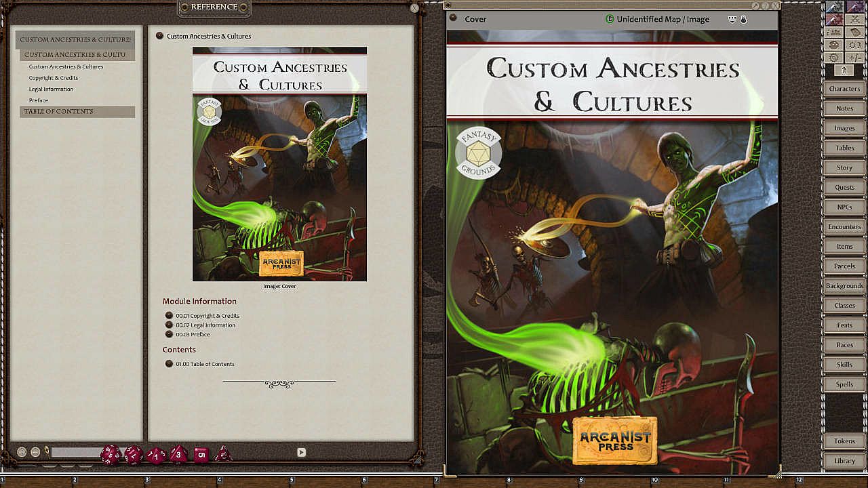Image resolution: width=868 pixels, height=488 pixels.
Task: Pick the d6 die showing 5
Action: (201, 454)
